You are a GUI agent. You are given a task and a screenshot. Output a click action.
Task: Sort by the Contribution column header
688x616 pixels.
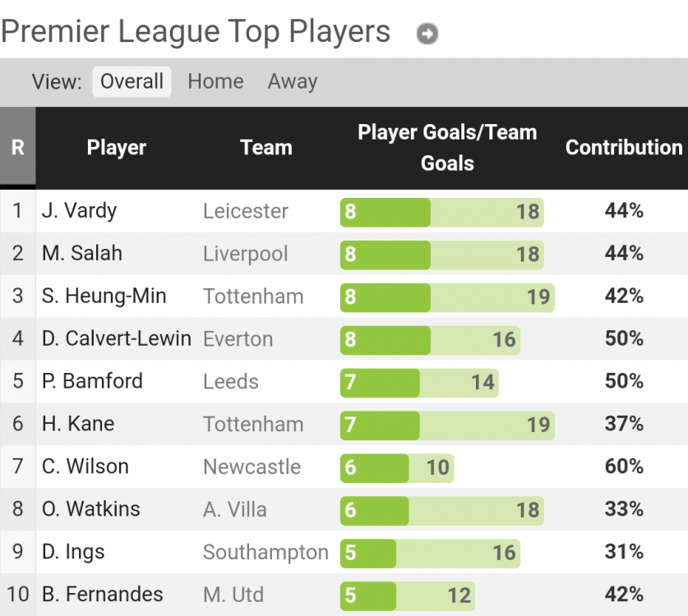click(624, 148)
